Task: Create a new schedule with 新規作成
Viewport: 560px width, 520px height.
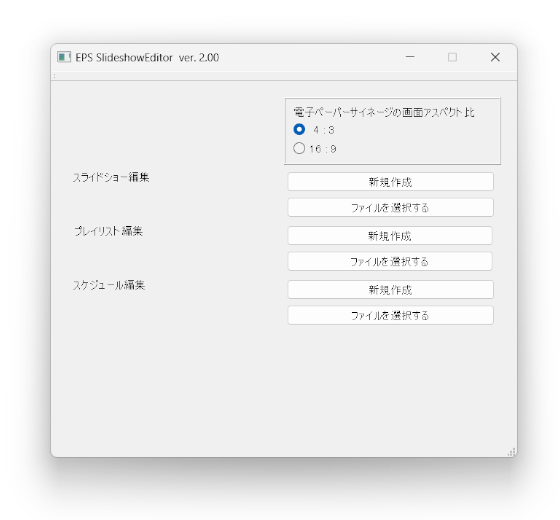Action: (390, 290)
